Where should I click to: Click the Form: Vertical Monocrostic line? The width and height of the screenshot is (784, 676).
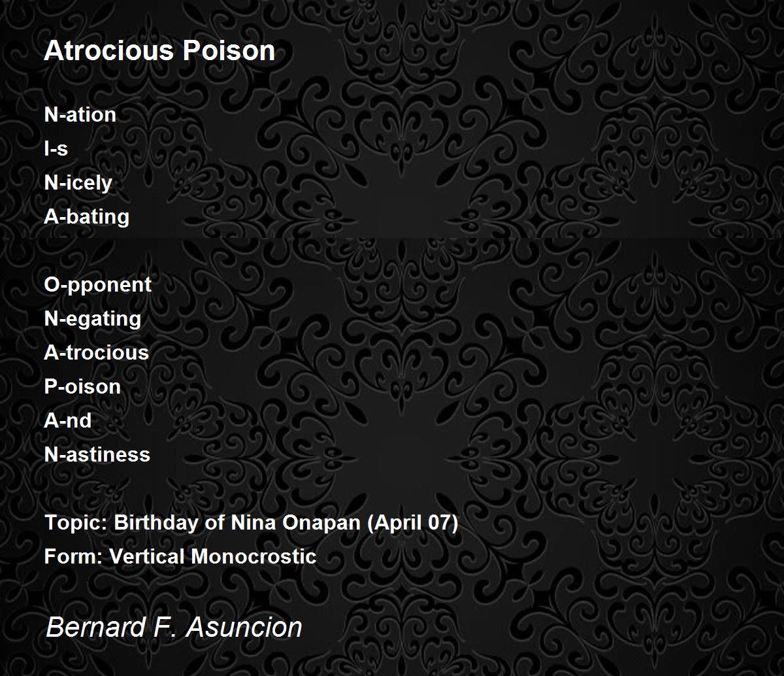point(180,556)
